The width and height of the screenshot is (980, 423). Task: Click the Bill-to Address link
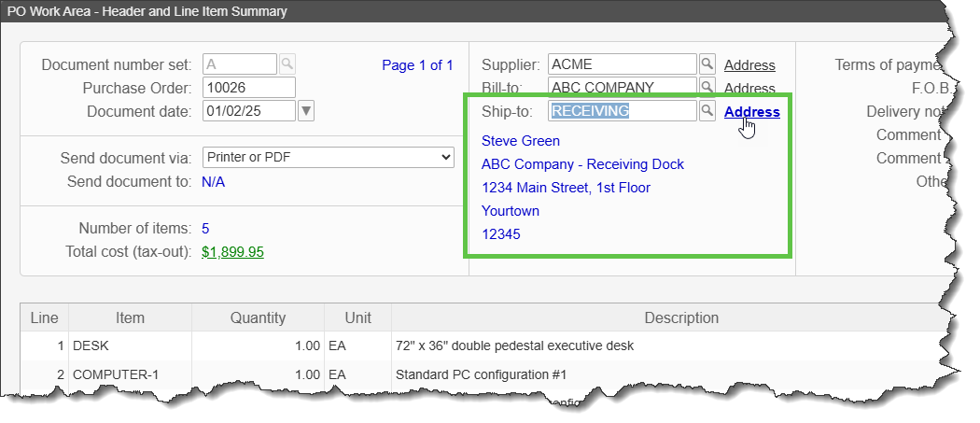[x=749, y=89]
